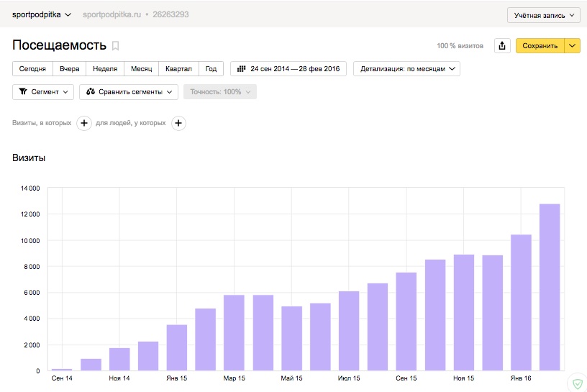Click the compare icon on Сравнить сегменты

pyautogui.click(x=90, y=92)
